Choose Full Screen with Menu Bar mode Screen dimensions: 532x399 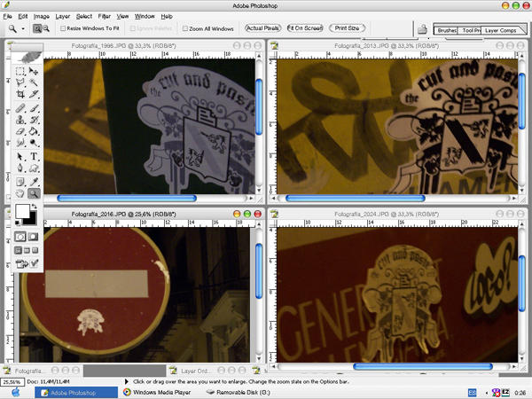27,251
